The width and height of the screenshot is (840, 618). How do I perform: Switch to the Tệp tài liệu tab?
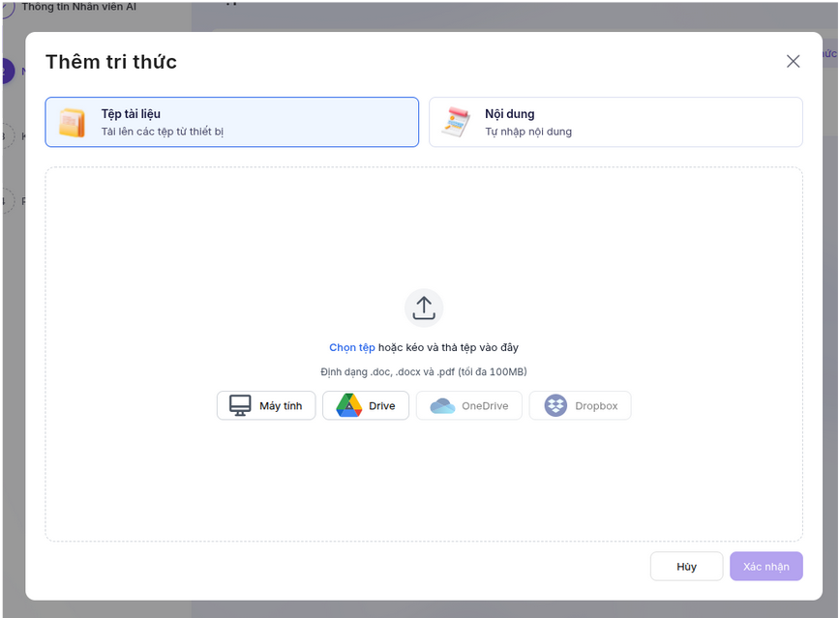pyautogui.click(x=231, y=122)
